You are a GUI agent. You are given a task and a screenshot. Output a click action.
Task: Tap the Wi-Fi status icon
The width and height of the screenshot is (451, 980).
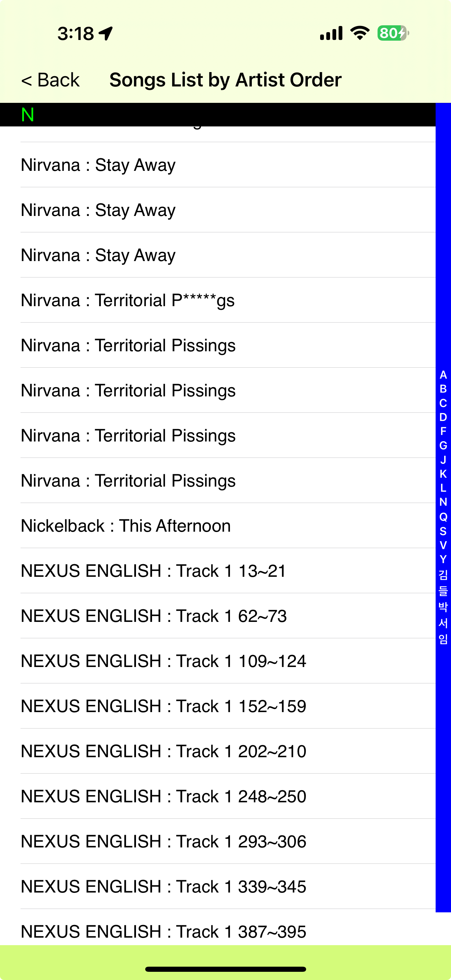point(360,33)
